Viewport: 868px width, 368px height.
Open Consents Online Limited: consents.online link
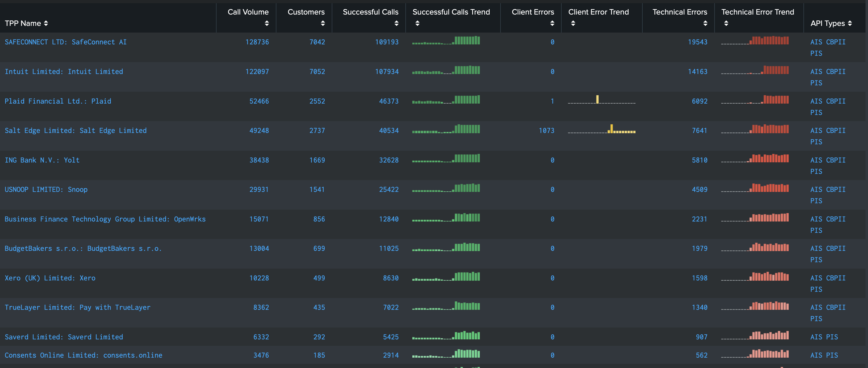pyautogui.click(x=83, y=355)
